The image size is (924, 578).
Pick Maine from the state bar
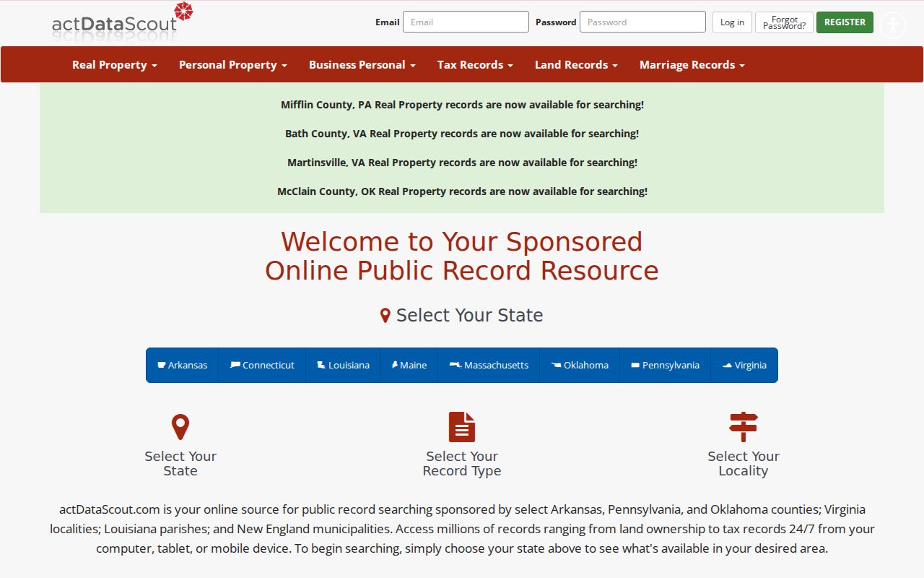click(409, 365)
